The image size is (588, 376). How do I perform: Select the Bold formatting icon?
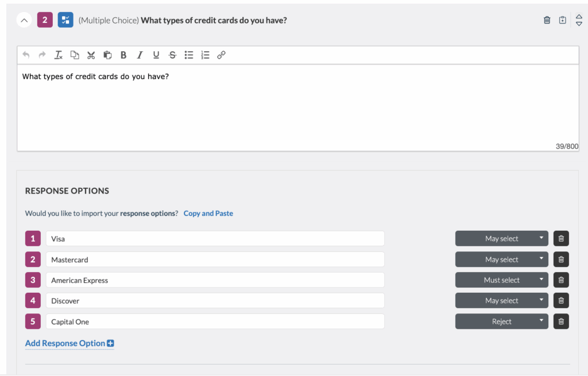[x=123, y=55]
